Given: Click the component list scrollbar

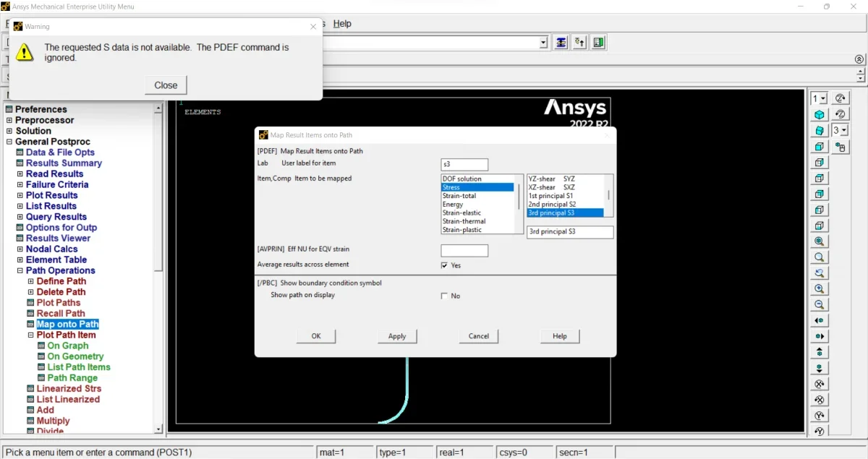Looking at the screenshot, I should pyautogui.click(x=609, y=195).
